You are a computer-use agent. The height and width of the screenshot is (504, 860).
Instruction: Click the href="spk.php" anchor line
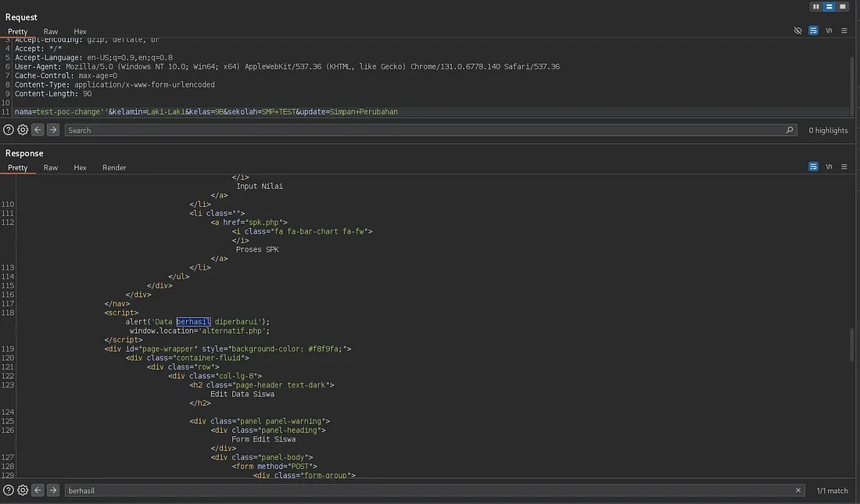[x=249, y=222]
